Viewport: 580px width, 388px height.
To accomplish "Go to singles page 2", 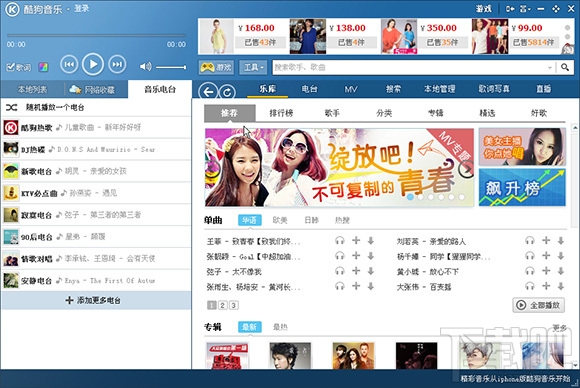I will pyautogui.click(x=222, y=305).
